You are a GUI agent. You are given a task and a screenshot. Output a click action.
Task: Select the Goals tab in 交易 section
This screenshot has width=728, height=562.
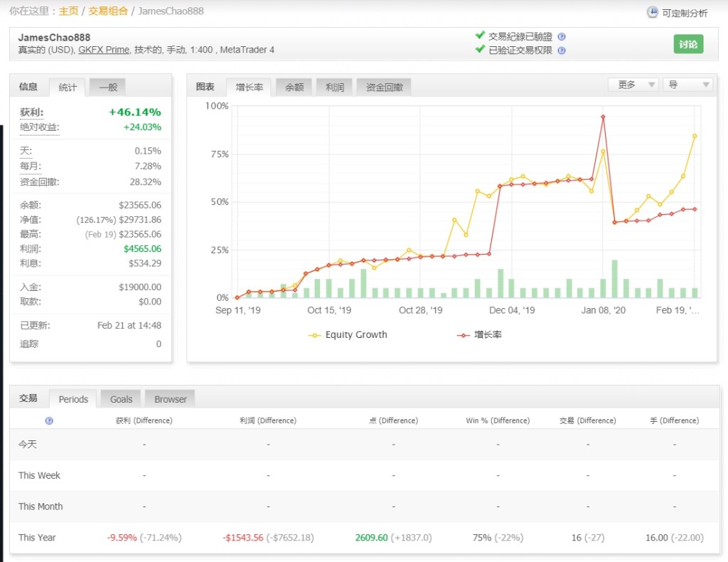tap(121, 399)
